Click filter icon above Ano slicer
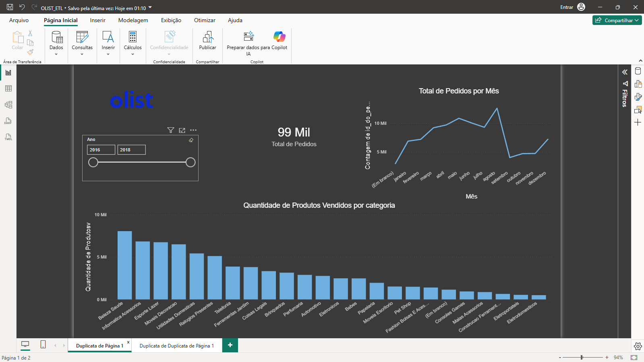Image resolution: width=644 pixels, height=362 pixels. (171, 130)
